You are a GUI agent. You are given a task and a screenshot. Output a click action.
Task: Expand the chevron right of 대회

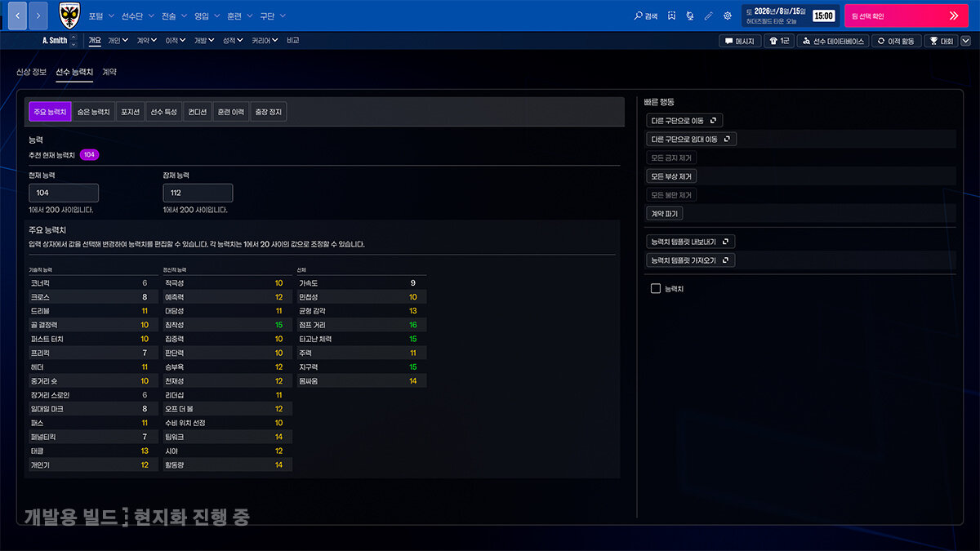964,41
